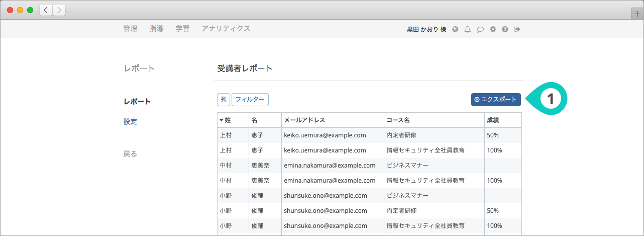
Task: Open the 管理 menu
Action: 130,29
